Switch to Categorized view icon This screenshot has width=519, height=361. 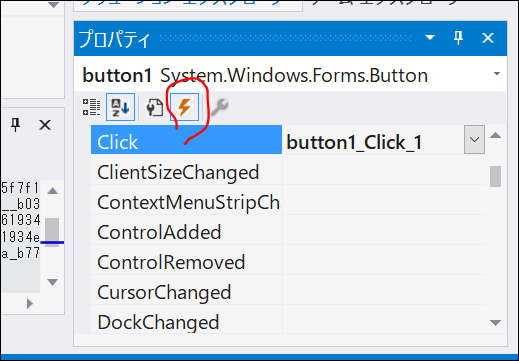[x=91, y=107]
